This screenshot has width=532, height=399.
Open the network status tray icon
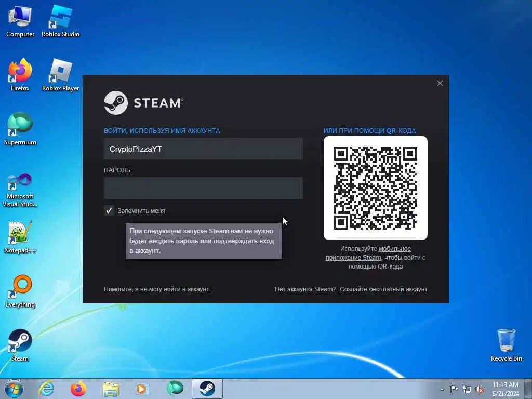(467, 389)
